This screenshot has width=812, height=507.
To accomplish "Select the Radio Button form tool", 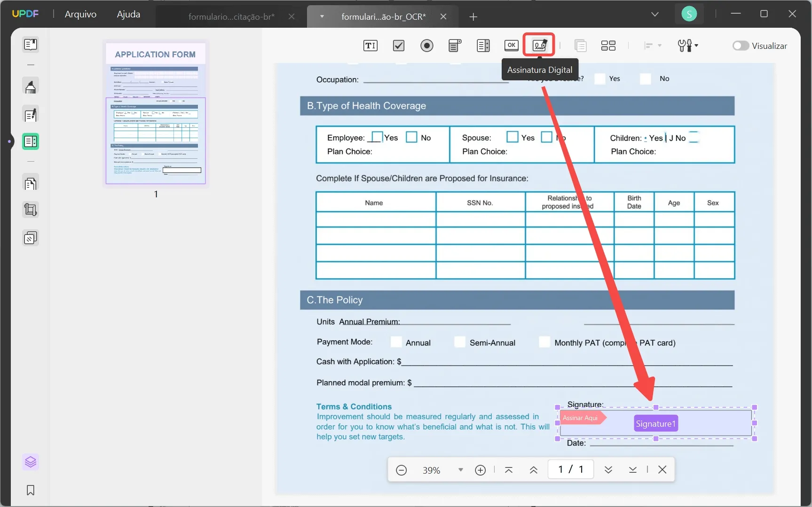I will [426, 46].
